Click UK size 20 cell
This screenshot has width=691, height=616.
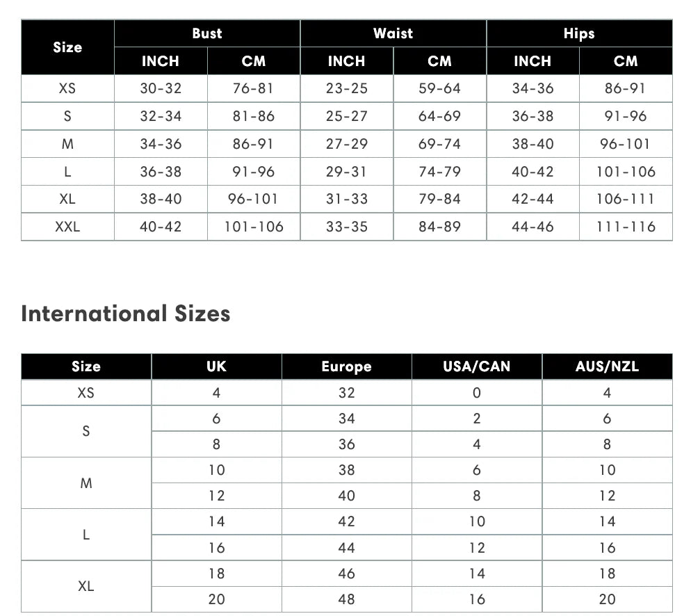(x=216, y=599)
